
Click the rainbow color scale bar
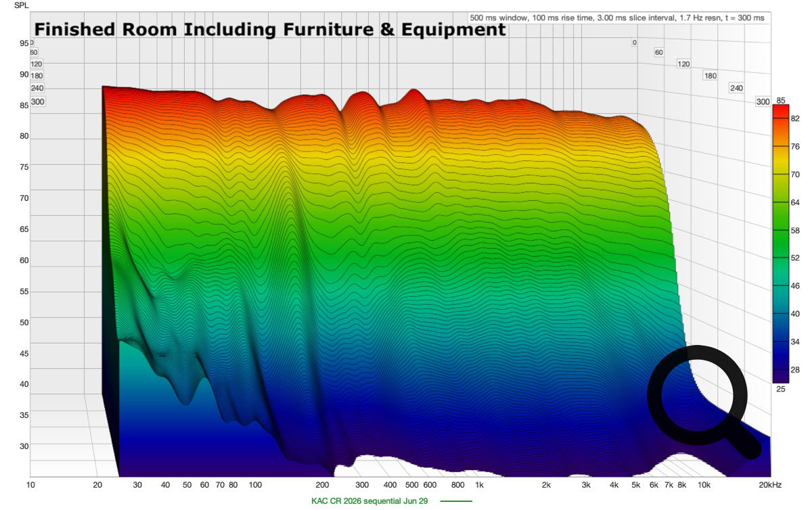click(x=780, y=244)
